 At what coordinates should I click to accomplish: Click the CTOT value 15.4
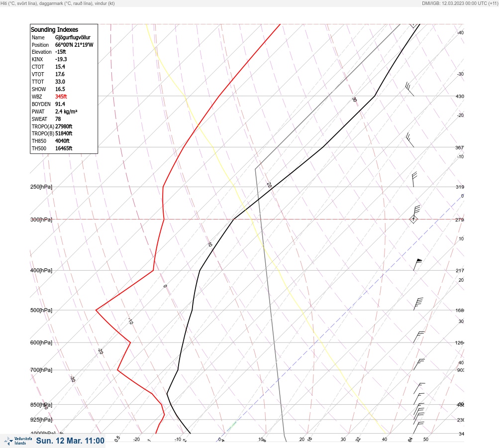tap(60, 67)
